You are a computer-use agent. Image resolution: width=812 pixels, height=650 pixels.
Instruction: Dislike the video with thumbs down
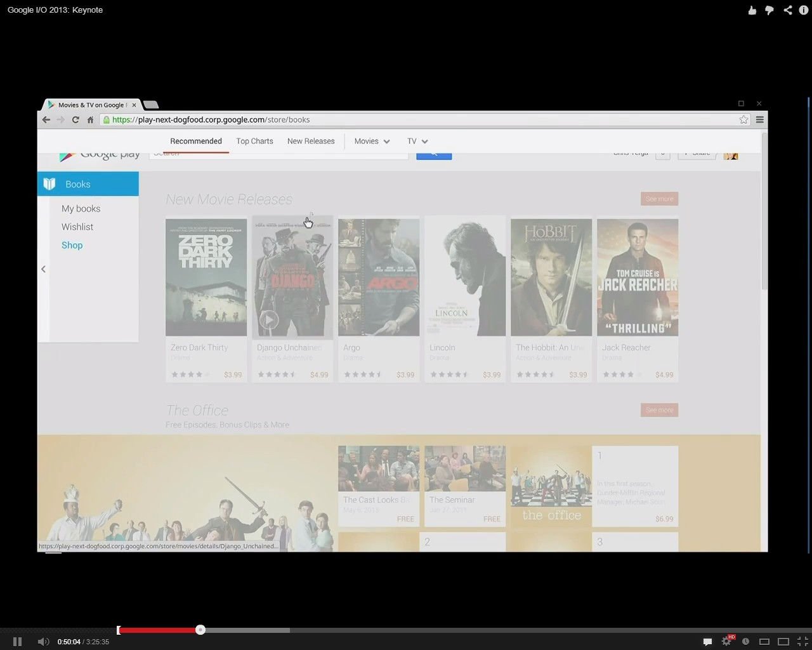tap(769, 10)
